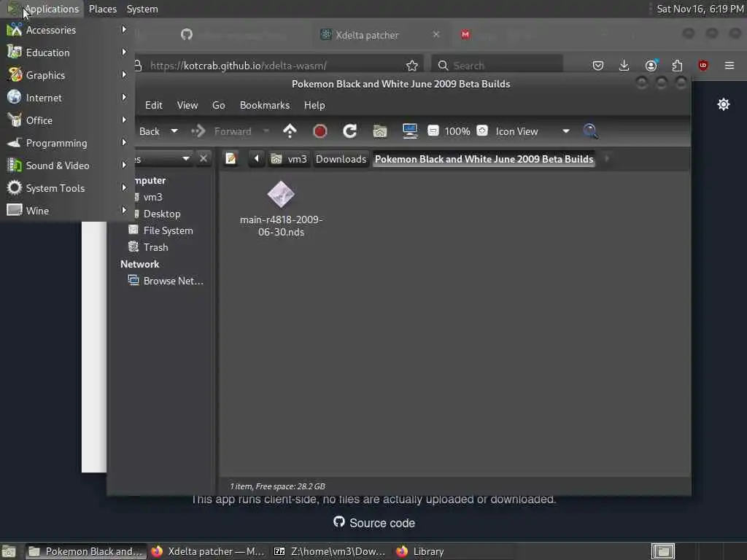Screen dimensions: 747x560
Task: Open the file manager Go menu
Action: (218, 105)
